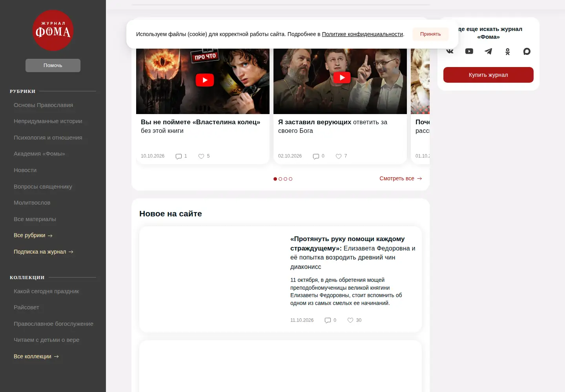Open Психология и отношения rubric
This screenshot has width=565, height=392.
pos(48,138)
